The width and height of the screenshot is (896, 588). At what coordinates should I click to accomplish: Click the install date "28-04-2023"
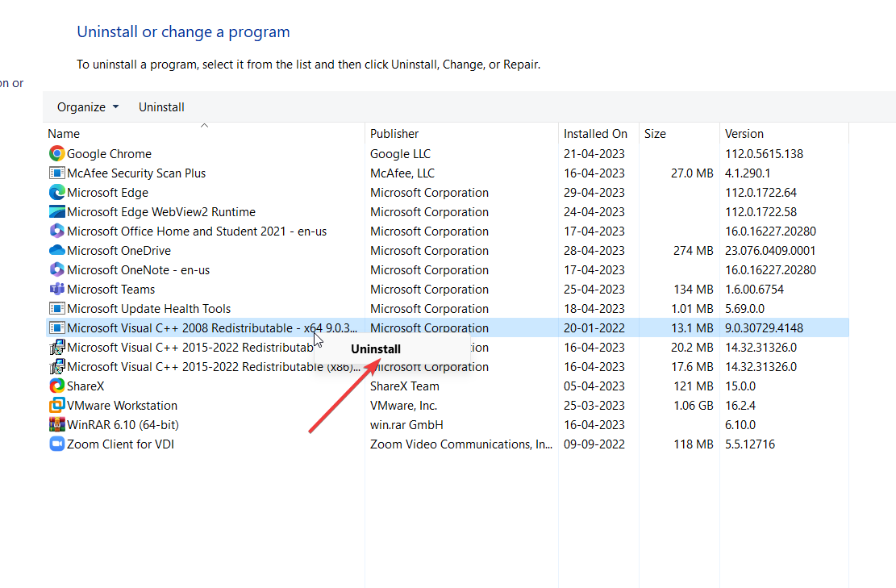(594, 251)
